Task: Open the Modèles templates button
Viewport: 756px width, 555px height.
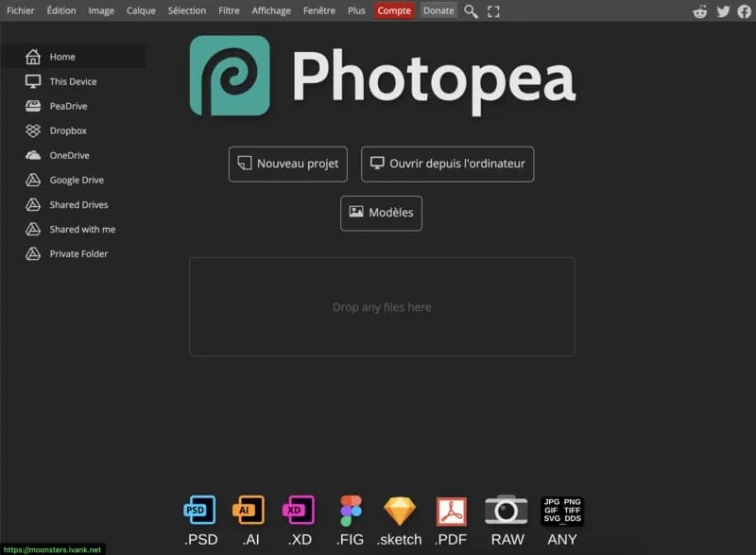Action: click(381, 213)
